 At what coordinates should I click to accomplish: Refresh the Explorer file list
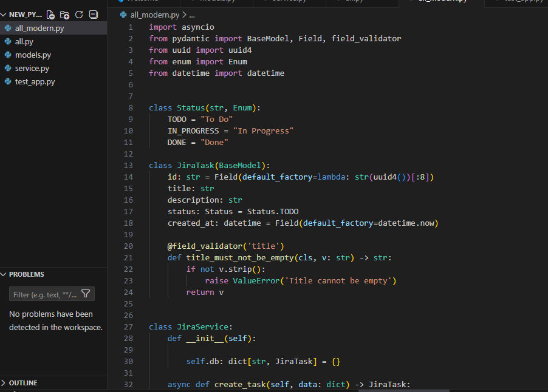pyautogui.click(x=78, y=15)
